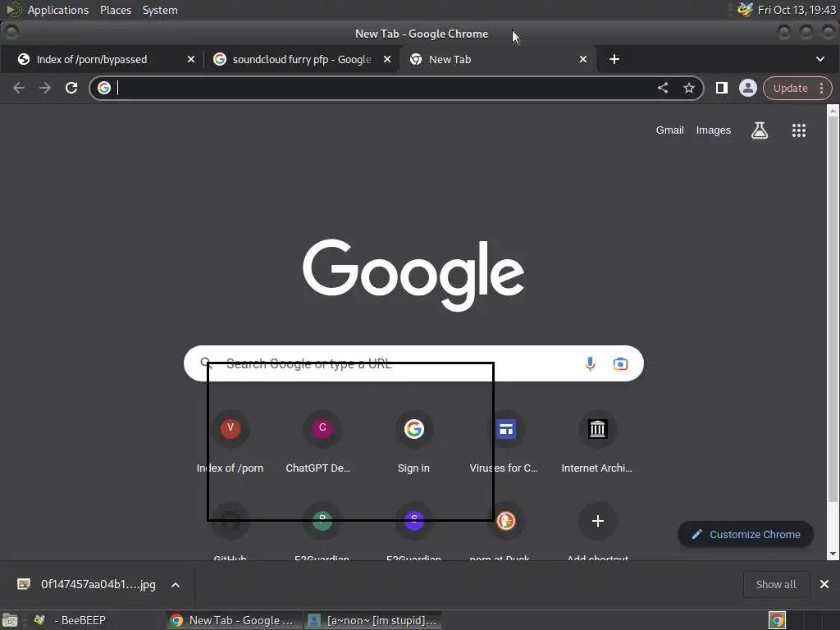Click the Google search box
This screenshot has width=840, height=630.
coord(413,363)
